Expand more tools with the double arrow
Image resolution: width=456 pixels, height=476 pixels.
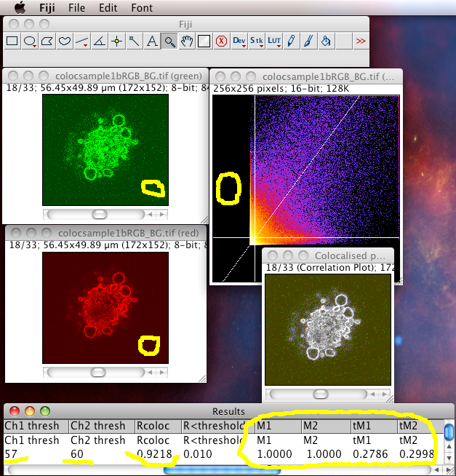361,41
